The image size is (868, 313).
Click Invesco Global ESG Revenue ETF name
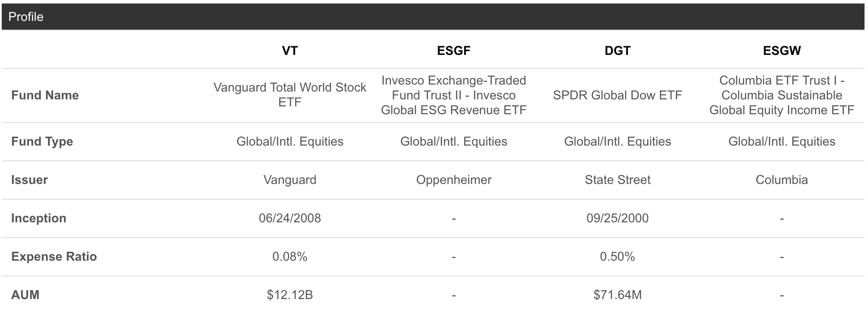pyautogui.click(x=454, y=95)
